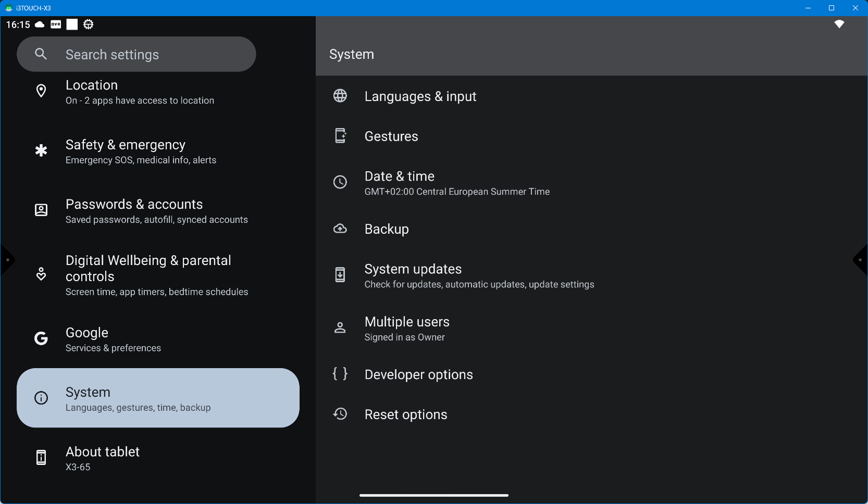Click the curly braces Developer options icon
The width and height of the screenshot is (868, 504).
(x=340, y=374)
